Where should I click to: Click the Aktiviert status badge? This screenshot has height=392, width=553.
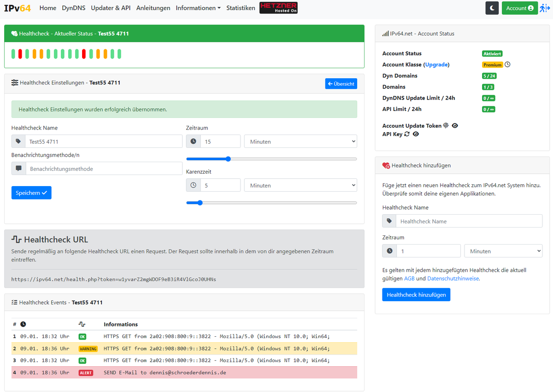coord(492,53)
